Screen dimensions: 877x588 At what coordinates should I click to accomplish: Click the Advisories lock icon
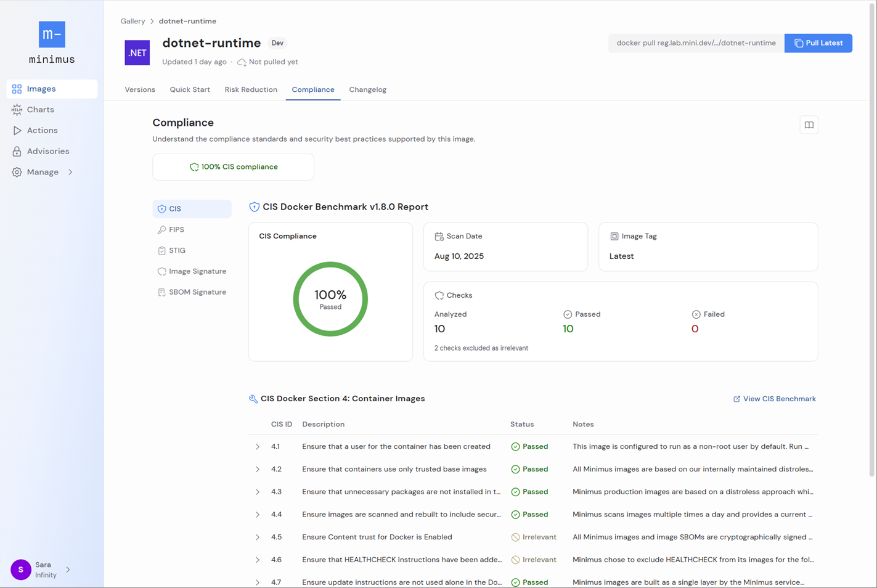click(x=17, y=151)
